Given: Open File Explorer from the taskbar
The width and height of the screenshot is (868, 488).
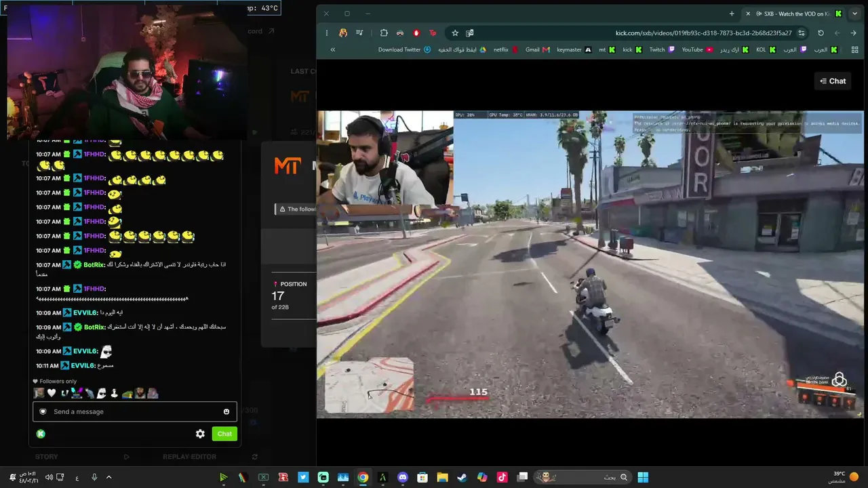Looking at the screenshot, I should click(442, 477).
